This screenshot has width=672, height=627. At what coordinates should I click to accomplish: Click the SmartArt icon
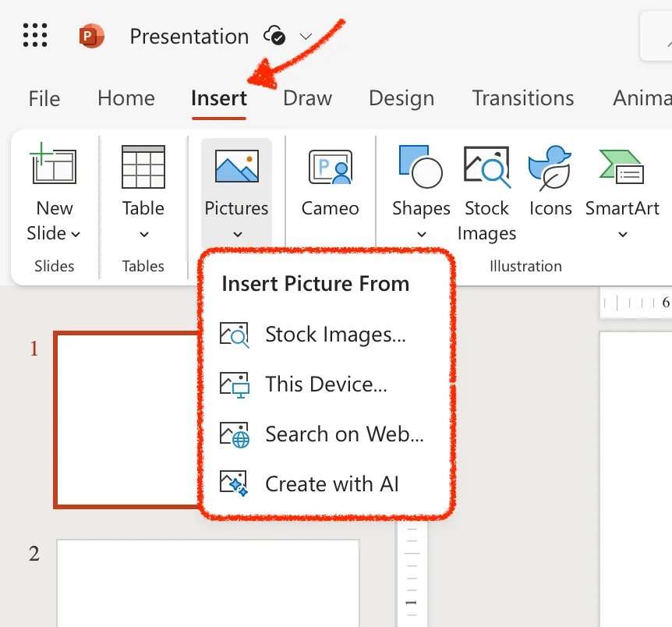pyautogui.click(x=621, y=167)
